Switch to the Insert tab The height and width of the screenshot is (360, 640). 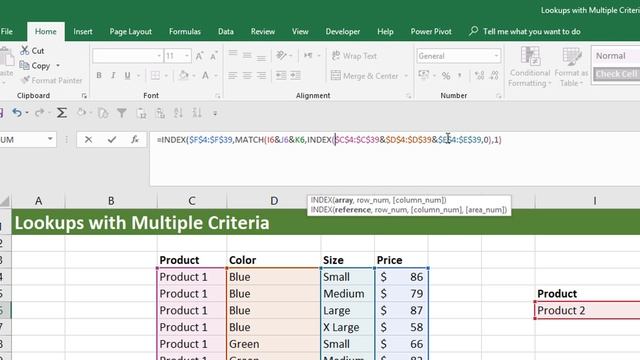click(x=83, y=31)
